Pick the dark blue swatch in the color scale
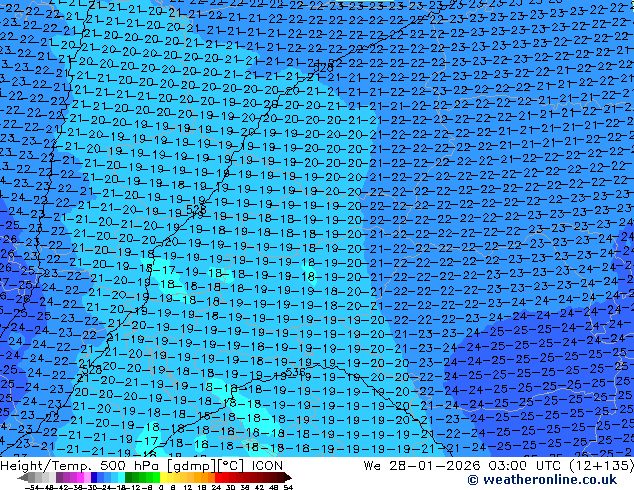Screen dimensions: 634x490 click(x=94, y=477)
